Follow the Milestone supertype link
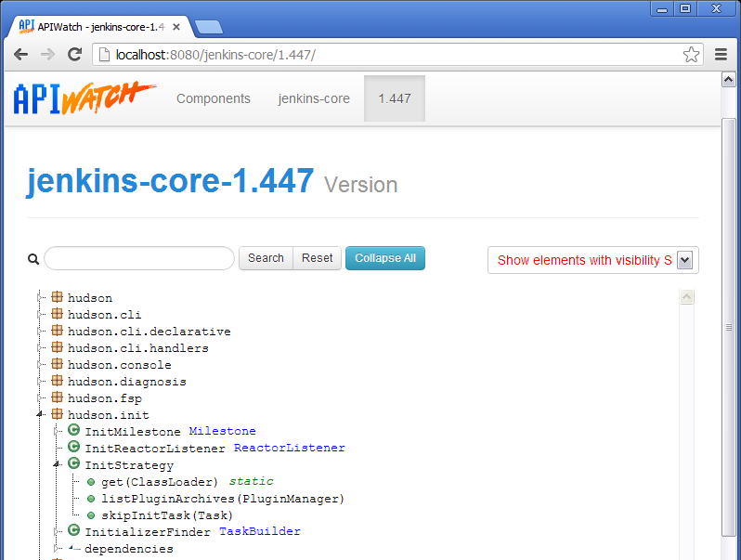This screenshot has height=560, width=741. 222,431
